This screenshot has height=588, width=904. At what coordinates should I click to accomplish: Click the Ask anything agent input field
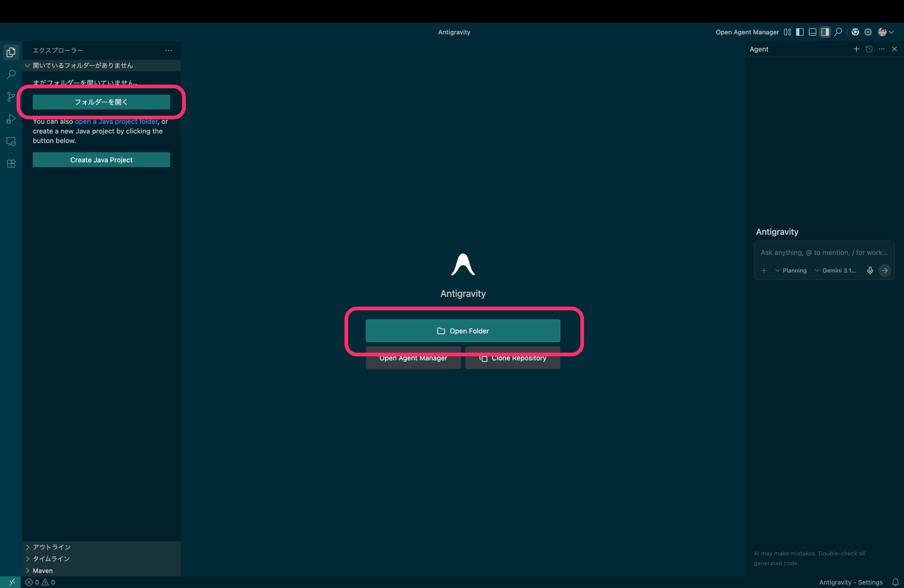[823, 252]
